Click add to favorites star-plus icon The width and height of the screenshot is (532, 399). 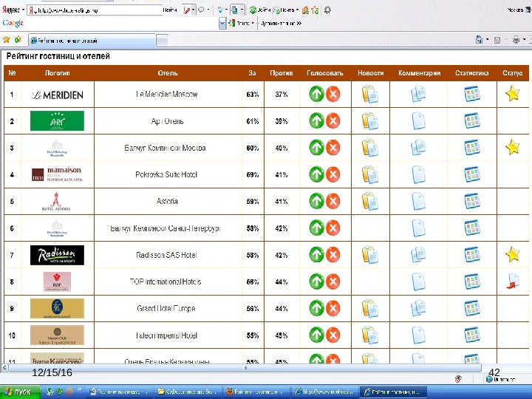tap(18, 40)
